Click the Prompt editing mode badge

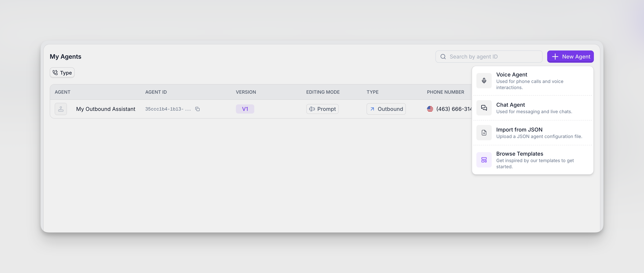coord(322,109)
